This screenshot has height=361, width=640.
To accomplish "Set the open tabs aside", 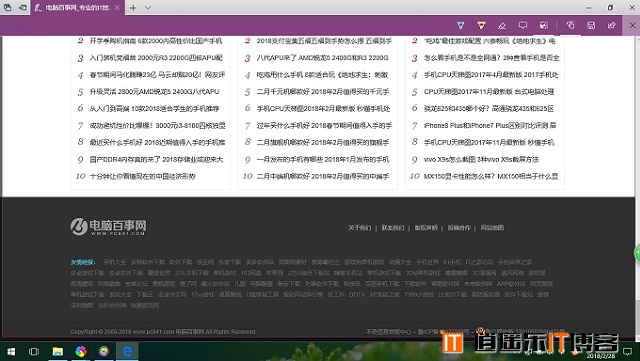I will click(23, 7).
